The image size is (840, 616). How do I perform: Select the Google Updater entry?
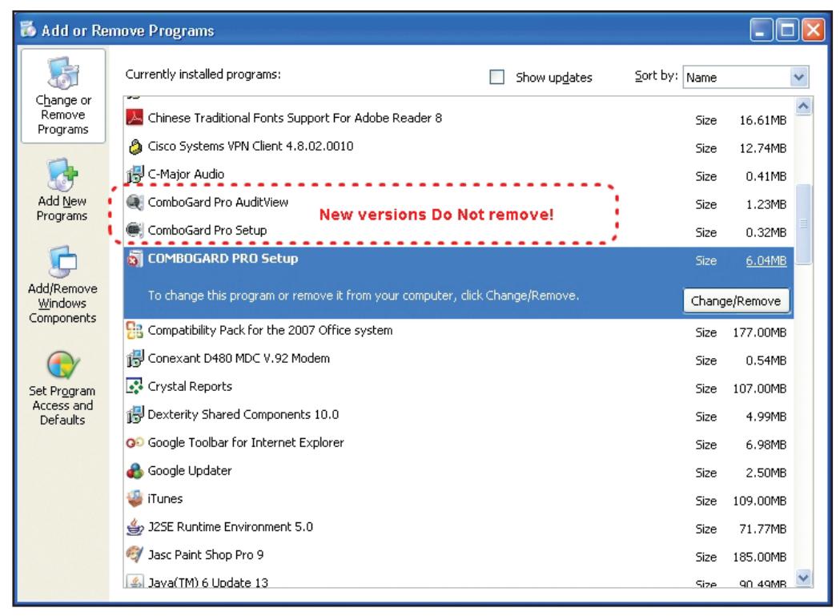[459, 471]
